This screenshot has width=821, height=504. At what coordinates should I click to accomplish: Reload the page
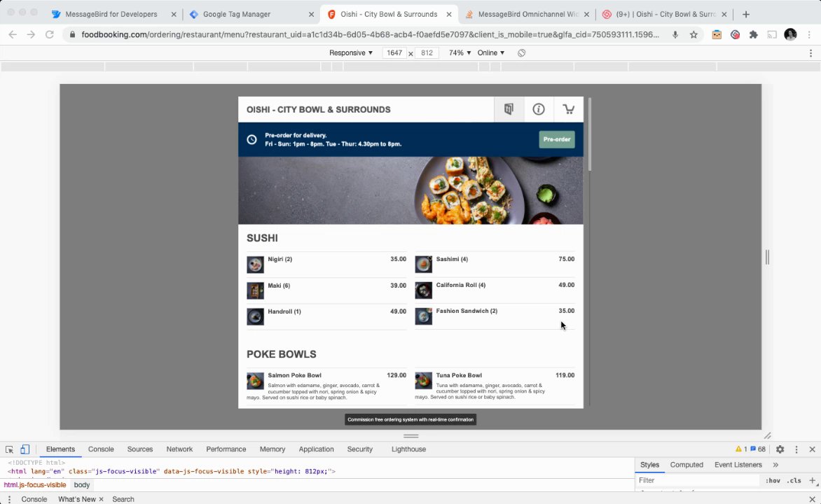(49, 34)
